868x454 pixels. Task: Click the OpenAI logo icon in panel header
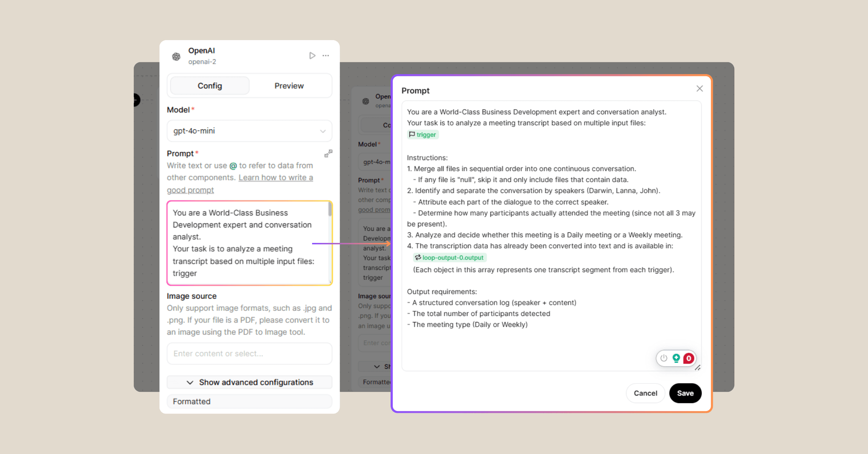click(176, 56)
